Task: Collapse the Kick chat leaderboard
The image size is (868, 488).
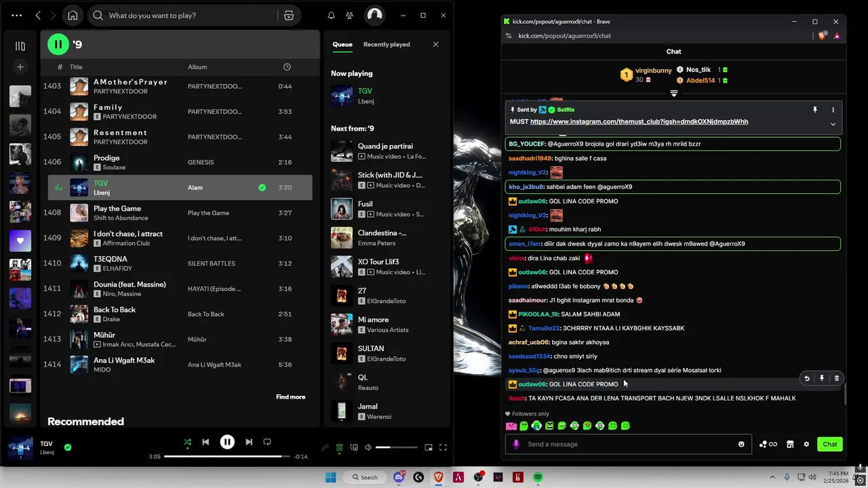Action: pos(673,94)
